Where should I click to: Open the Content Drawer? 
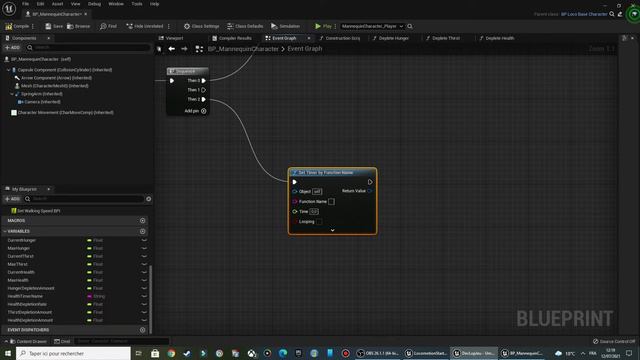tap(28, 341)
